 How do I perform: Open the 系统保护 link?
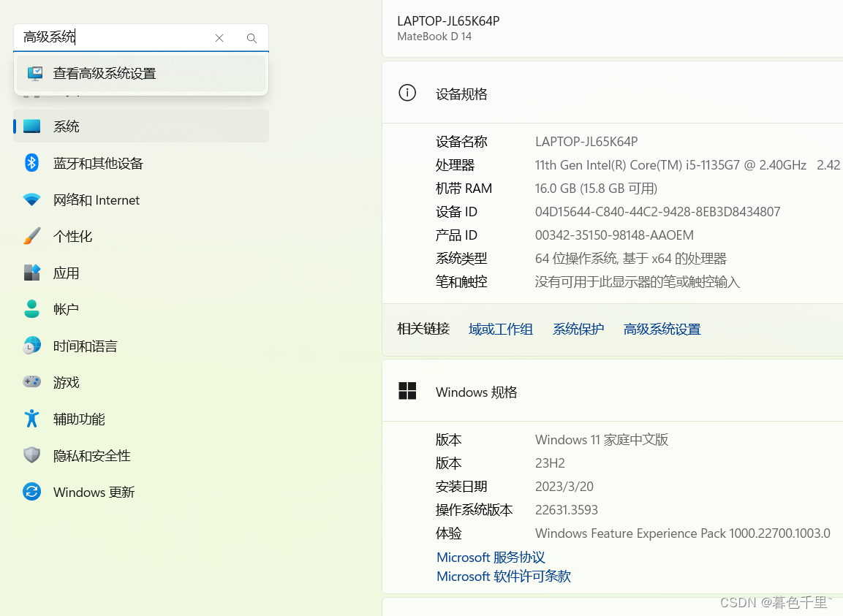pos(578,330)
